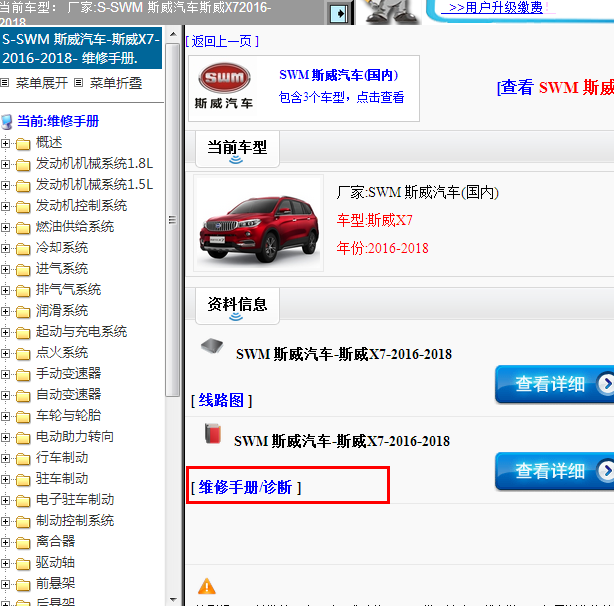The width and height of the screenshot is (614, 606).
Task: Select the 点火系统 tree label
Action: (62, 352)
